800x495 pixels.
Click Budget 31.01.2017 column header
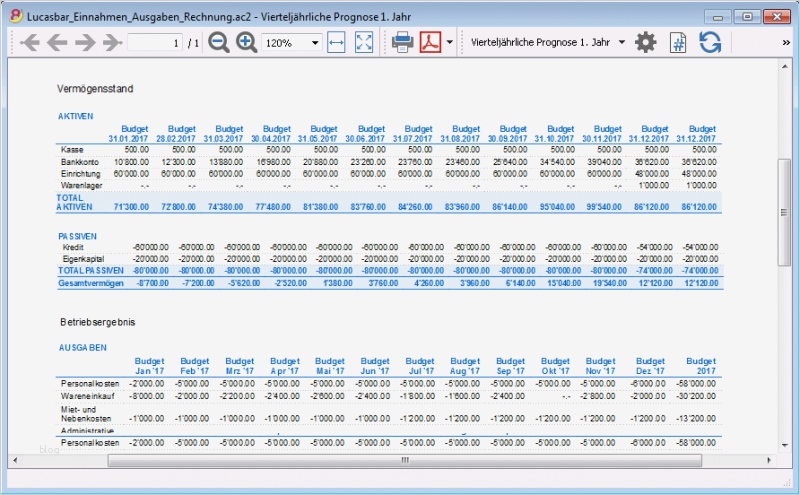coord(128,134)
